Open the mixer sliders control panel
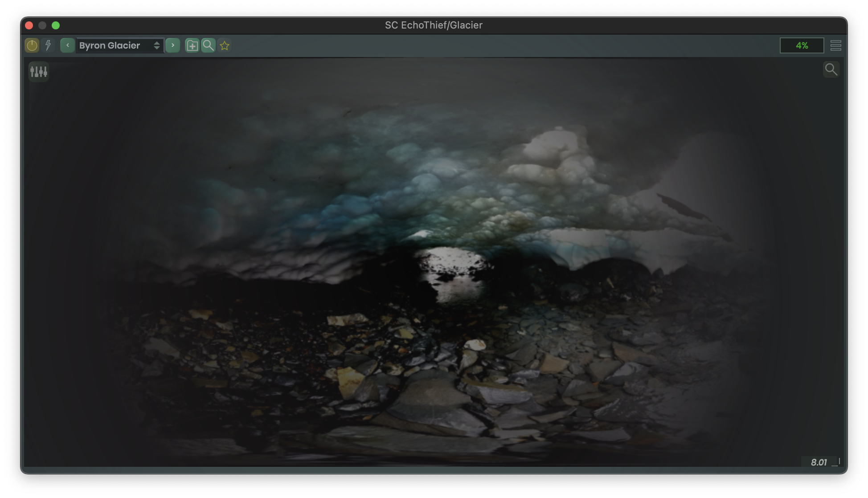The height and width of the screenshot is (498, 868). click(x=39, y=71)
